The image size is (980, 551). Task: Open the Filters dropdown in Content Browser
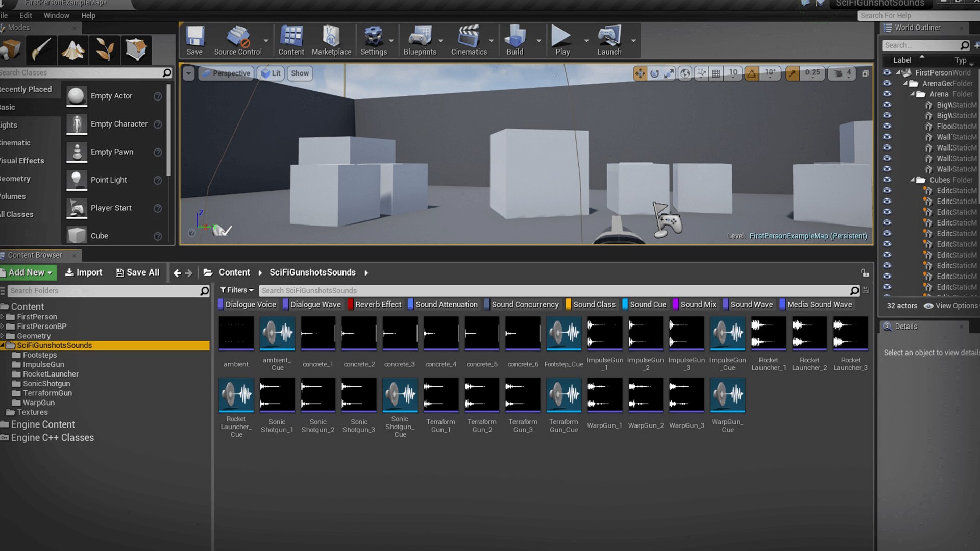[x=237, y=290]
